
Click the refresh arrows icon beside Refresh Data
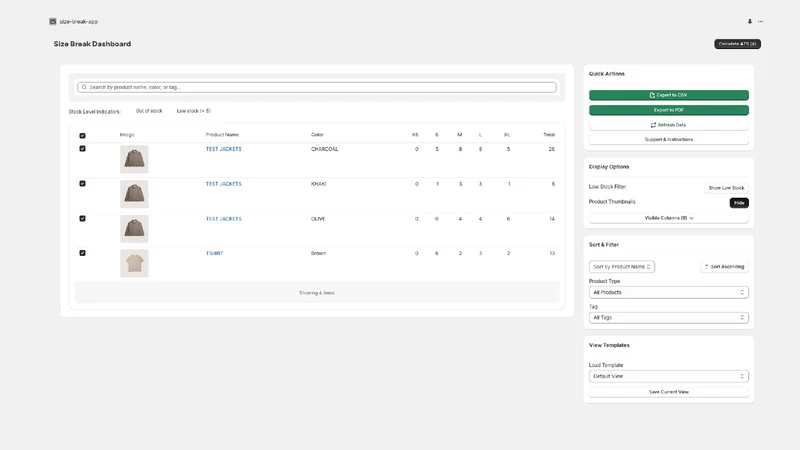tap(653, 125)
